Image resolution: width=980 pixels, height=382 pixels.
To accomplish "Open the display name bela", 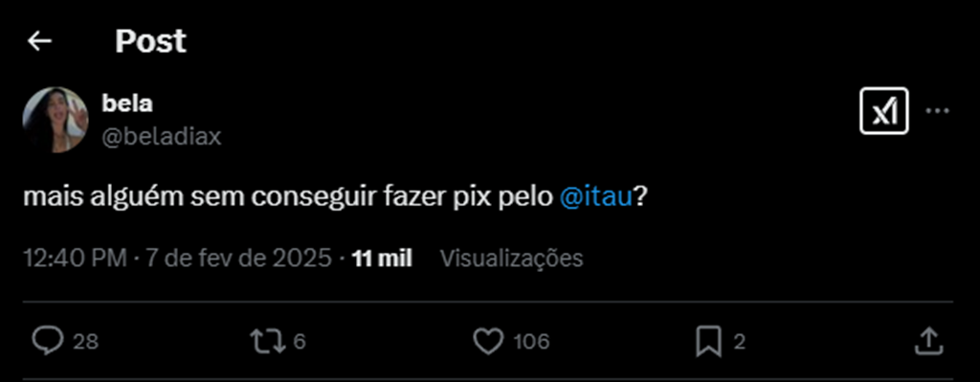I will point(127,103).
